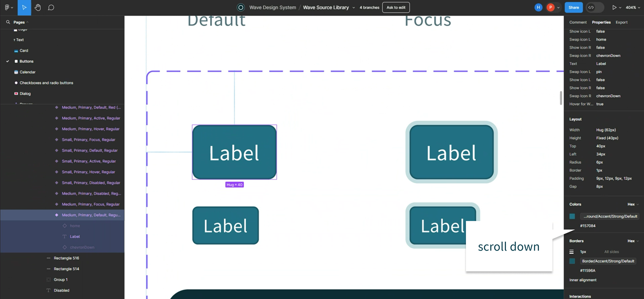Open dropdown next to main menu icon
Image resolution: width=644 pixels, height=299 pixels.
pos(12,7)
